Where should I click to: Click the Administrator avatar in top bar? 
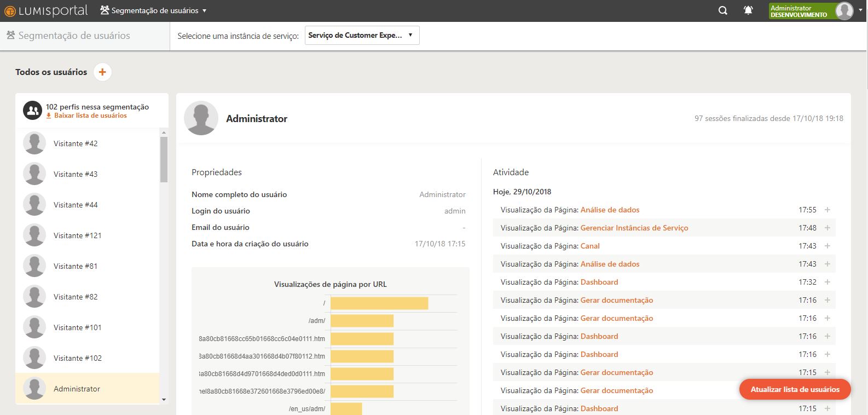[x=844, y=11]
